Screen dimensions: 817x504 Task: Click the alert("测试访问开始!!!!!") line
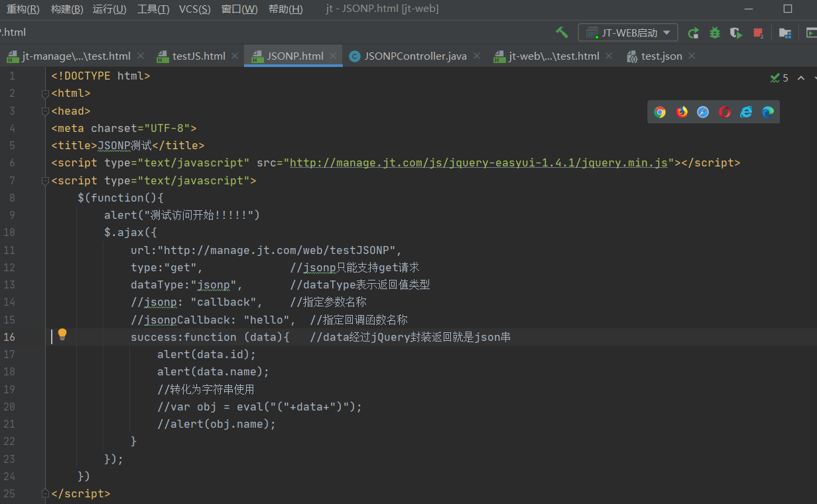click(182, 215)
